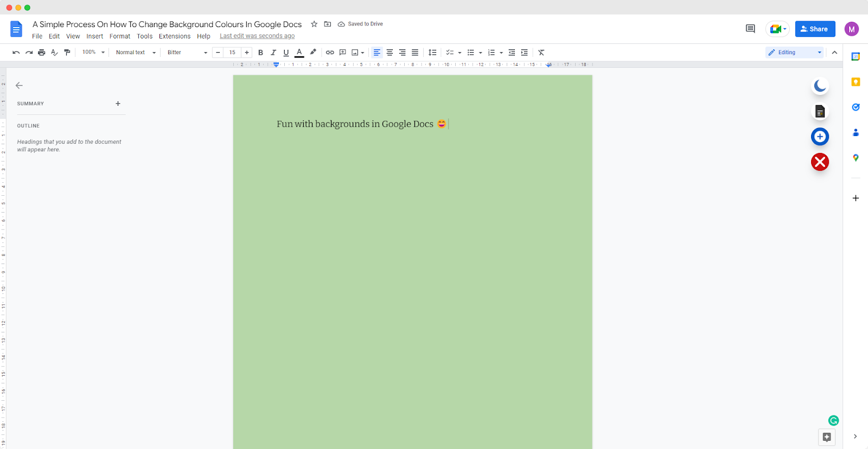Open the Bitter font dropdown
Viewport: 868px width, 449px height.
pyautogui.click(x=187, y=53)
